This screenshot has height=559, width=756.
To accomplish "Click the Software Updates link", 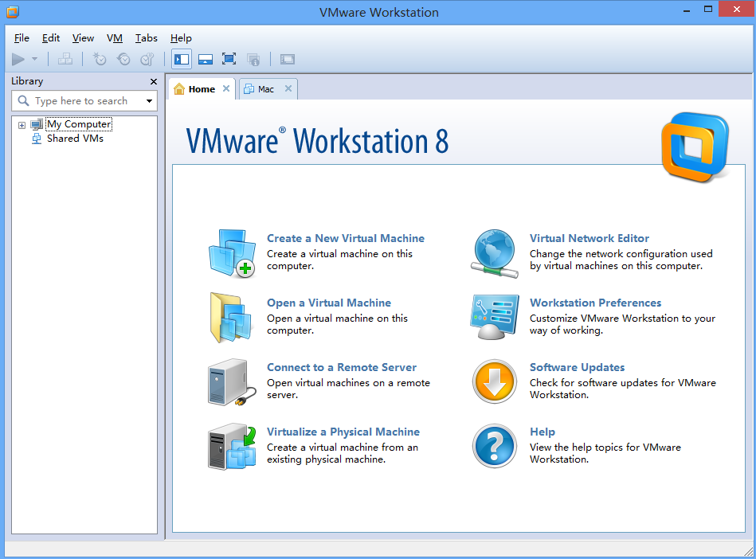I will pos(577,367).
